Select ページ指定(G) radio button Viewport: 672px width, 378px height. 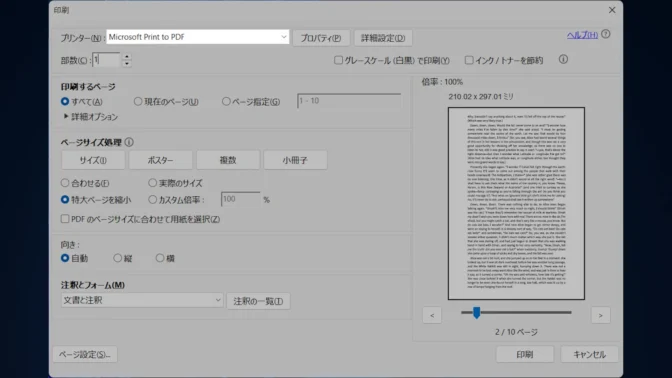coord(226,102)
